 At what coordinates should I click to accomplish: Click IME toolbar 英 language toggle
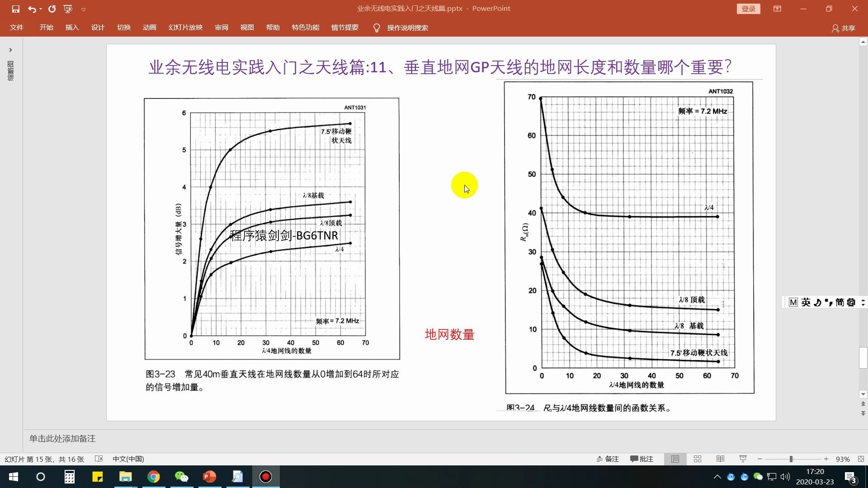click(x=806, y=302)
